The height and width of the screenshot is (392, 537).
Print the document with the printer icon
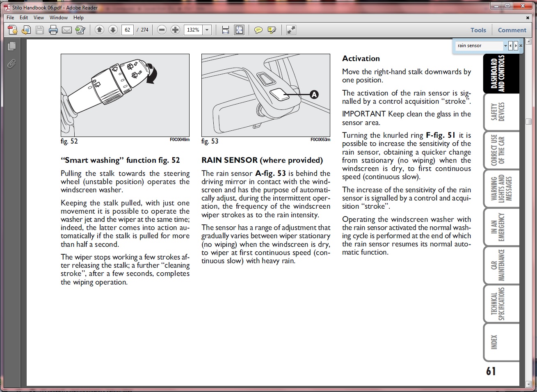coord(53,30)
